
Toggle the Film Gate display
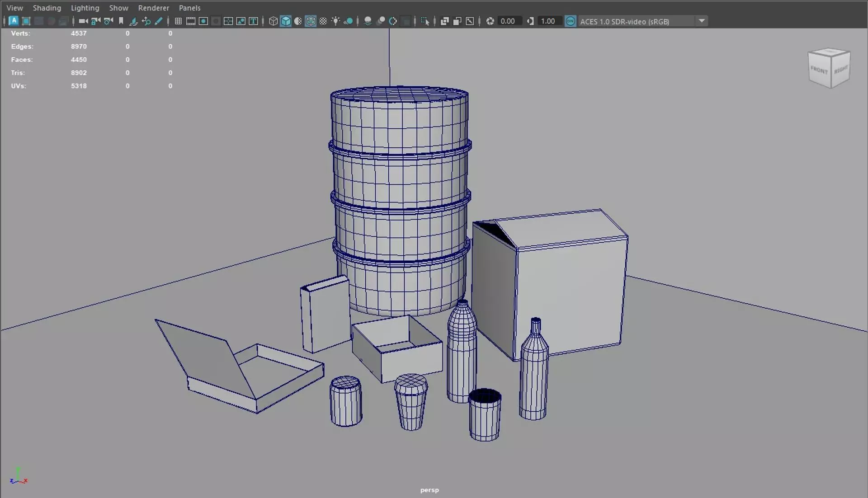pyautogui.click(x=191, y=21)
